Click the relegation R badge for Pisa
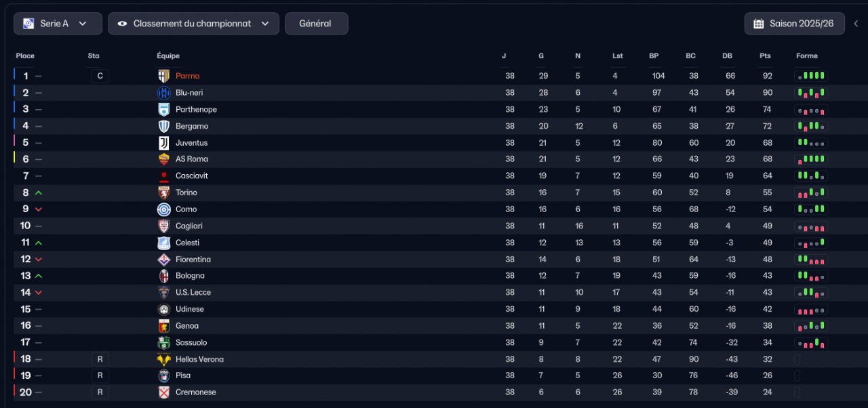This screenshot has height=408, width=868. pyautogui.click(x=100, y=375)
